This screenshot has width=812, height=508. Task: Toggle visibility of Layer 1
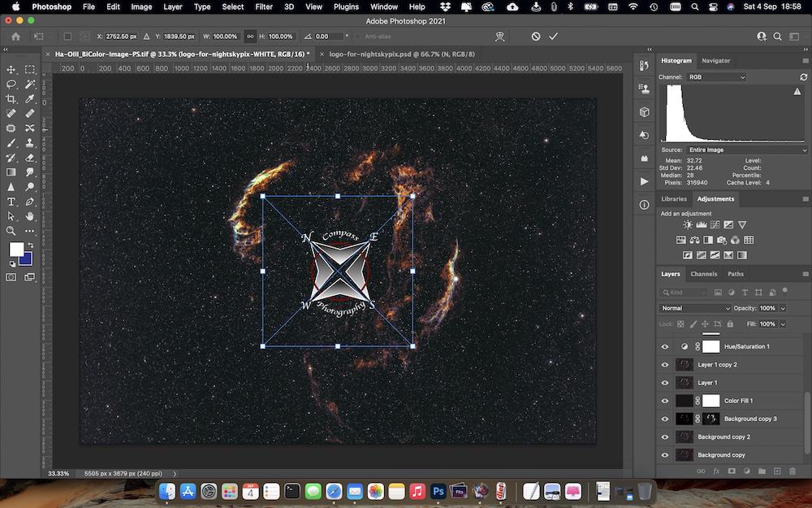[x=665, y=383]
